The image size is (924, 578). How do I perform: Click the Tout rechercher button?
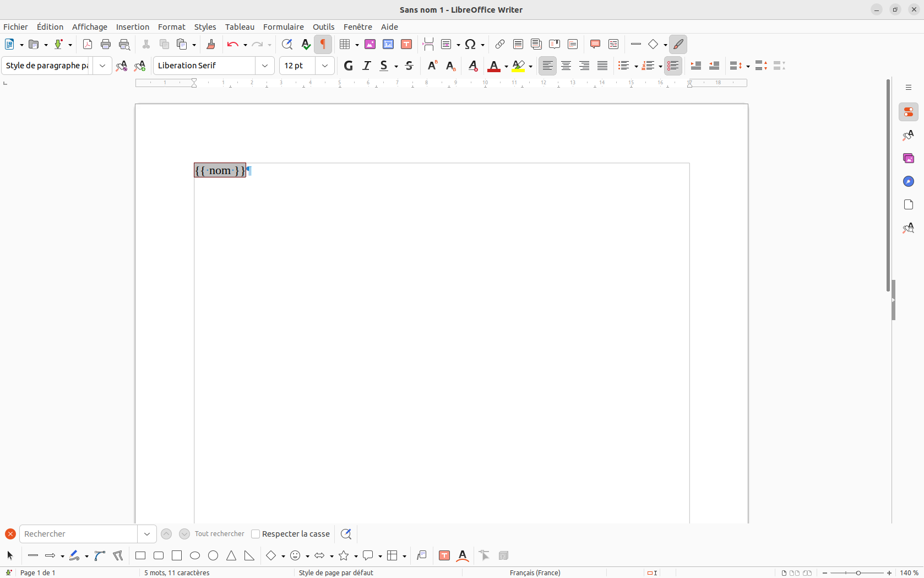(x=219, y=534)
